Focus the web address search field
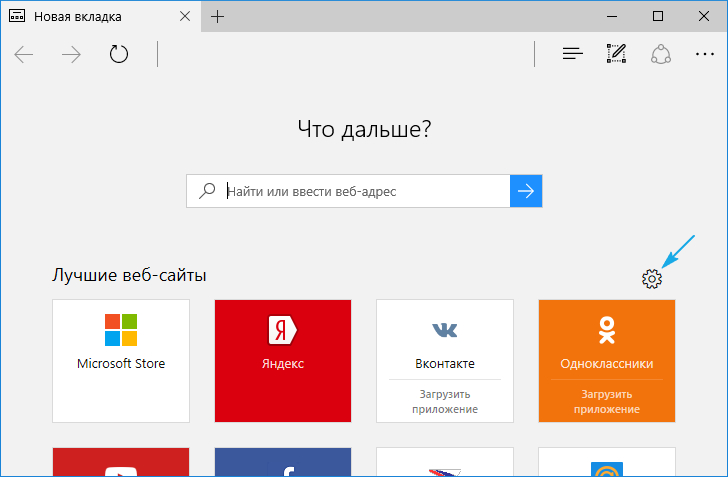Screen dimensions: 728x477 [365, 191]
